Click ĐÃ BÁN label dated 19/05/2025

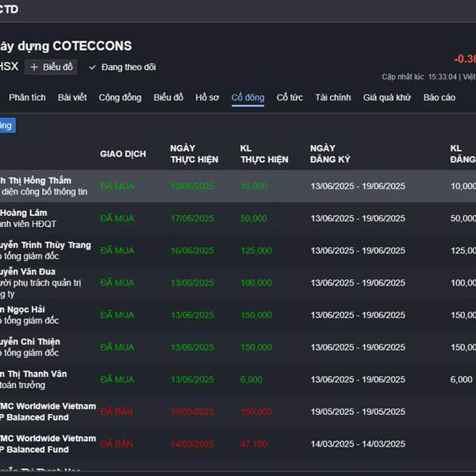[117, 412]
